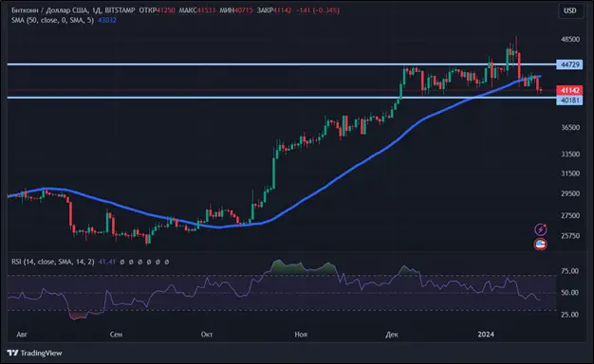The image size is (594, 364).
Task: Click the 27500 price axis label
Action: tap(570, 215)
